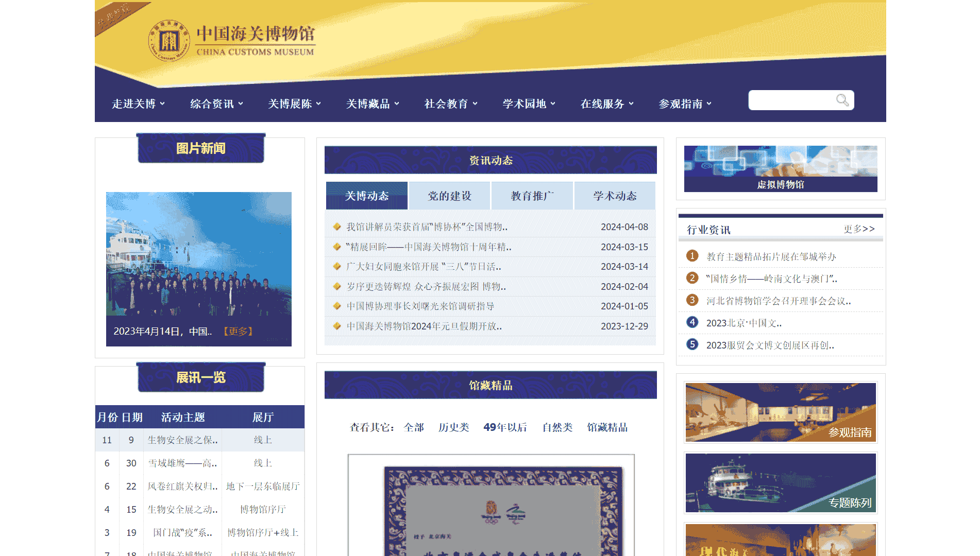This screenshot has width=980, height=556.
Task: Open the 虚拟博物馆 banner
Action: tap(781, 169)
